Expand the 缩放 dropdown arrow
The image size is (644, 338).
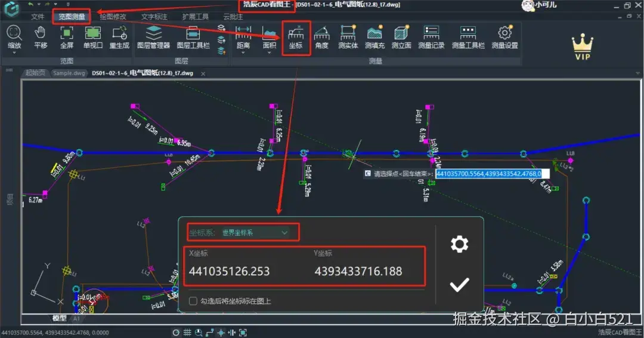click(x=14, y=53)
